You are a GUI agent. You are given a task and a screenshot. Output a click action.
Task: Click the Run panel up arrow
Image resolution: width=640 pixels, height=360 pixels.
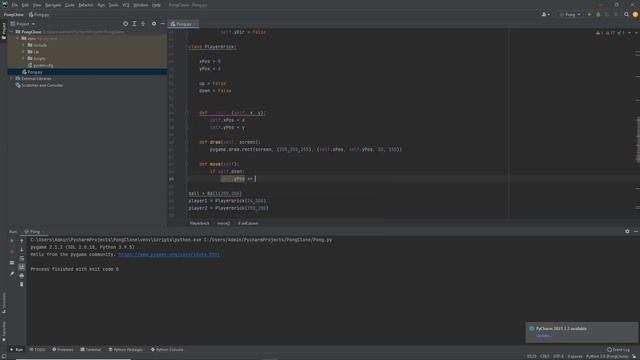click(22, 241)
